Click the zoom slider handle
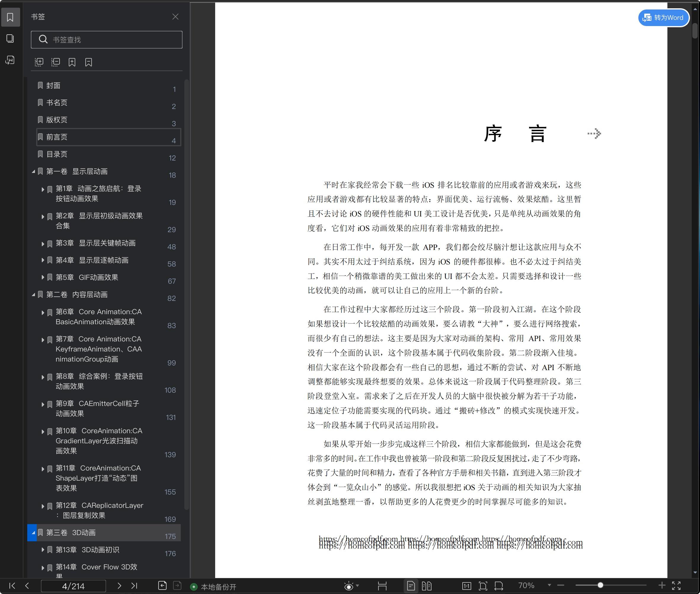 600,585
